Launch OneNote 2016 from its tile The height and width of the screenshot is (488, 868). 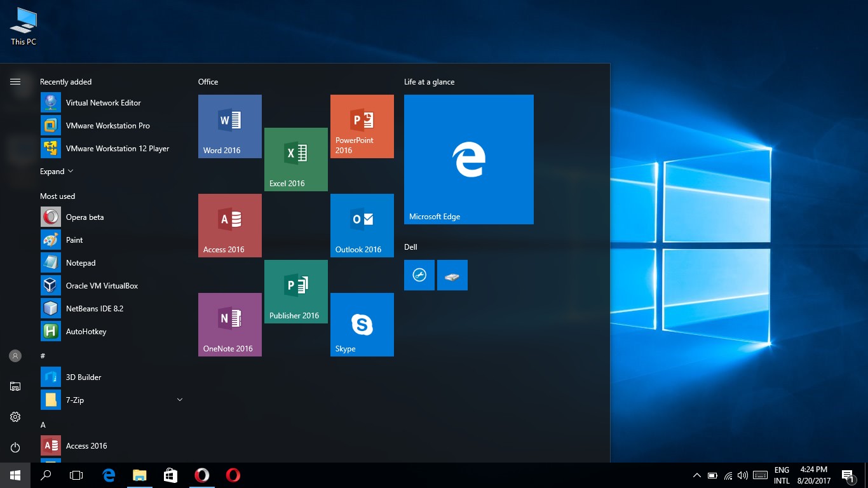(229, 324)
